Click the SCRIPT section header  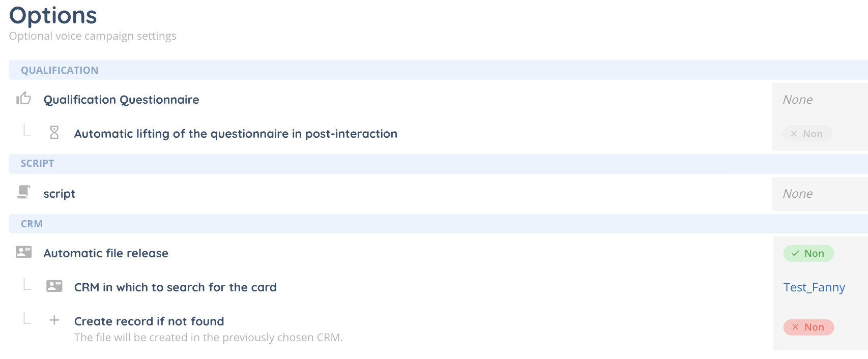(37, 163)
